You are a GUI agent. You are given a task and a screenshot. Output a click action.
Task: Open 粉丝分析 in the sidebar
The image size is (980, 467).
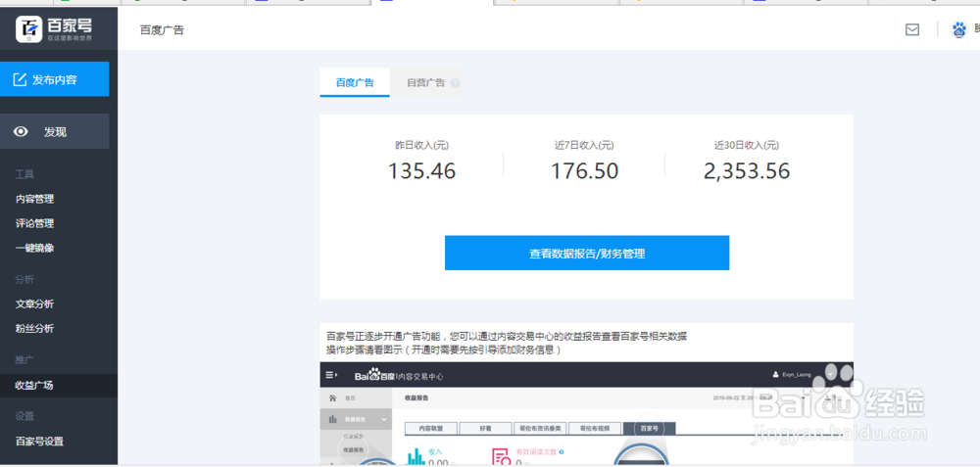click(35, 328)
